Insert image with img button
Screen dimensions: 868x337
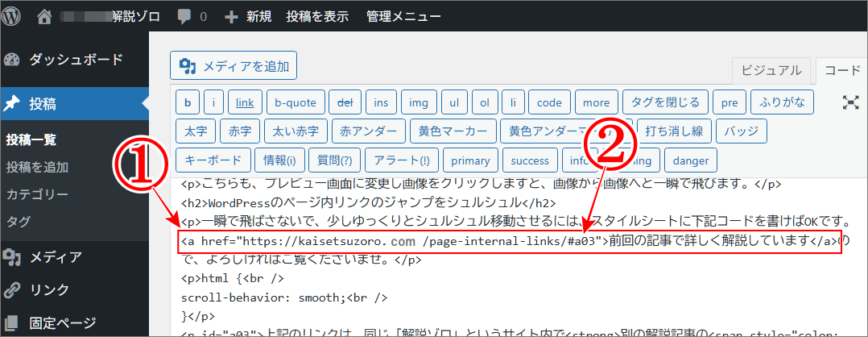419,102
